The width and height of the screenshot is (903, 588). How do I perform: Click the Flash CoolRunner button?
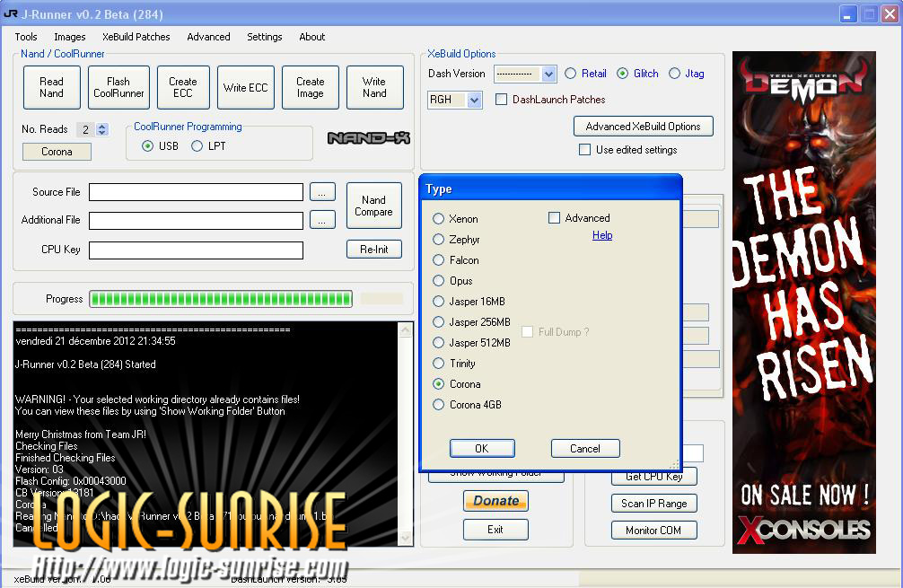pyautogui.click(x=118, y=88)
